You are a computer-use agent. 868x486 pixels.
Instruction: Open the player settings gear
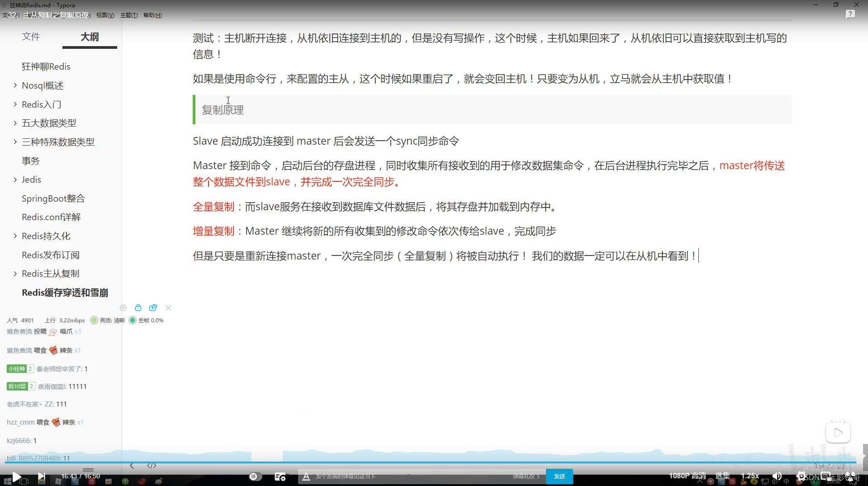pyautogui.click(x=801, y=476)
